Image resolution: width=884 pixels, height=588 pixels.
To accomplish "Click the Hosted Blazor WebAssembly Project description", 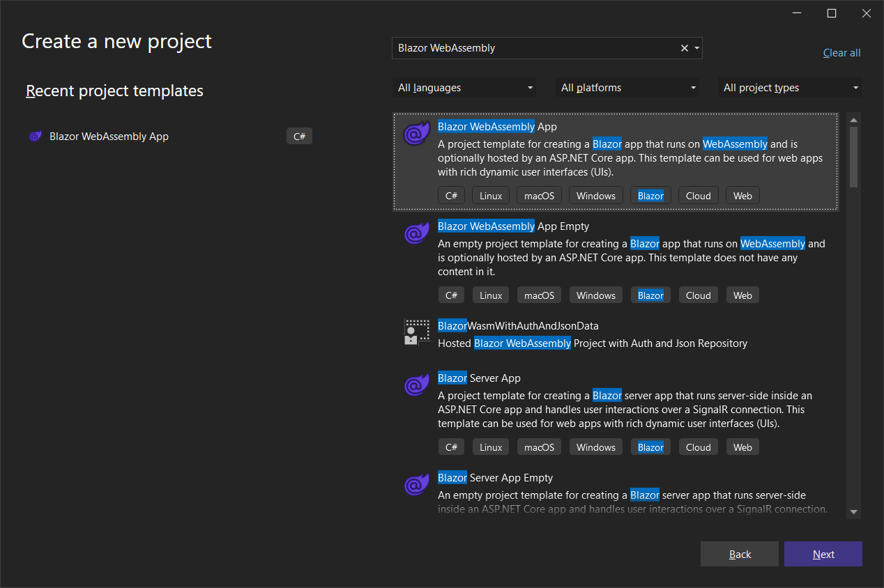I will point(593,343).
